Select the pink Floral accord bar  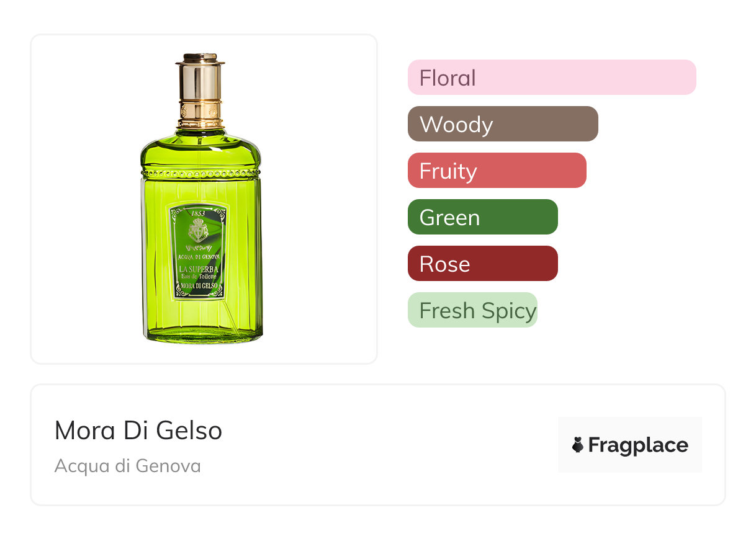(551, 78)
